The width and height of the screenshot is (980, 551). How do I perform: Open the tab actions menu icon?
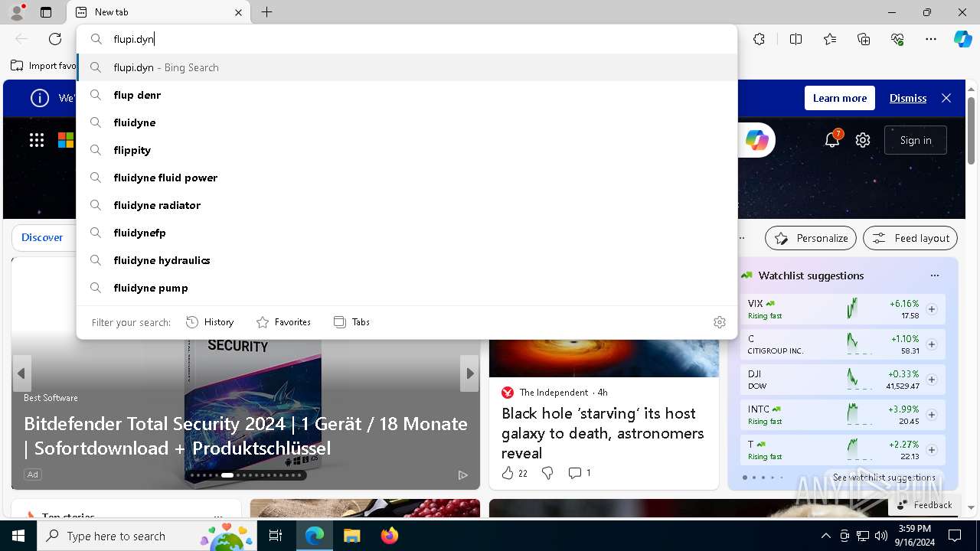[46, 12]
